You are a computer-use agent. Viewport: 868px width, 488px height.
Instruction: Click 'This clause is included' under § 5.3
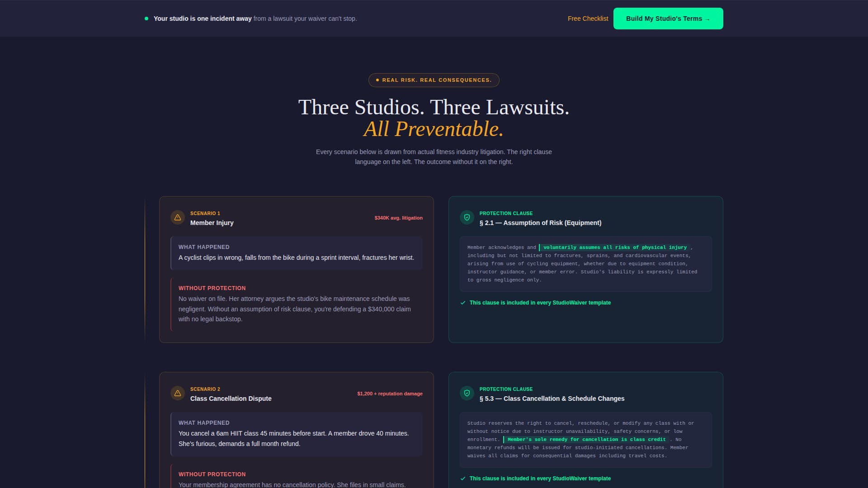click(540, 479)
